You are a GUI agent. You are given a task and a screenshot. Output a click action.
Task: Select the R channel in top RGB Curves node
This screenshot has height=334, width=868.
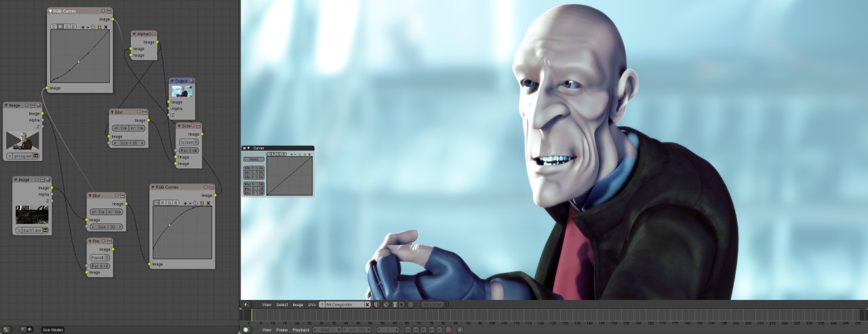point(60,26)
